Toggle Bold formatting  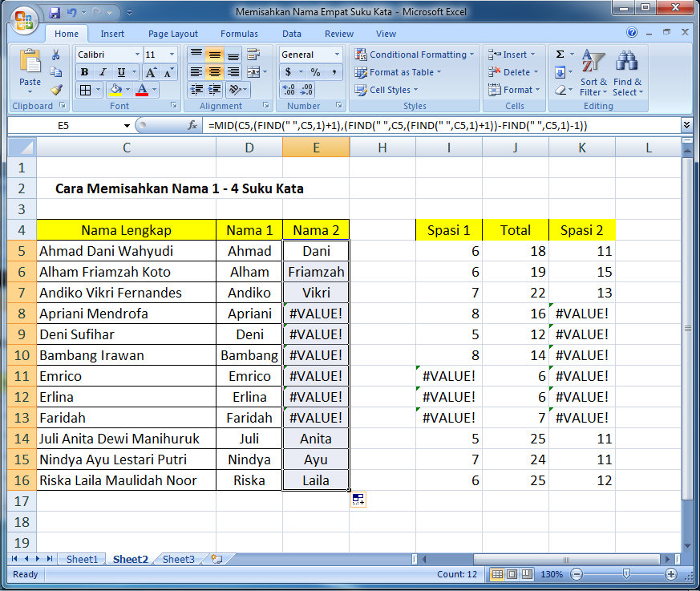tap(84, 72)
